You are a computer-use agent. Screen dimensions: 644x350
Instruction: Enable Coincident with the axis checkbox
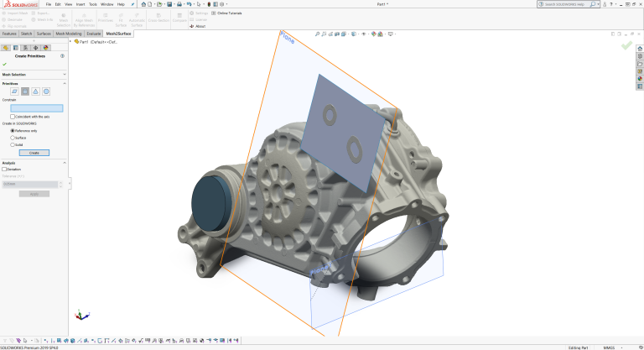[13, 117]
